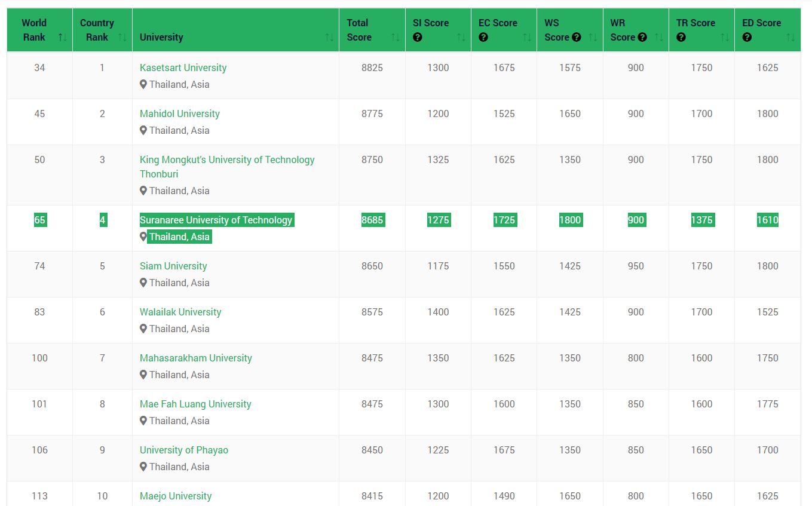
Task: Click EC Score help question mark
Action: click(x=483, y=37)
